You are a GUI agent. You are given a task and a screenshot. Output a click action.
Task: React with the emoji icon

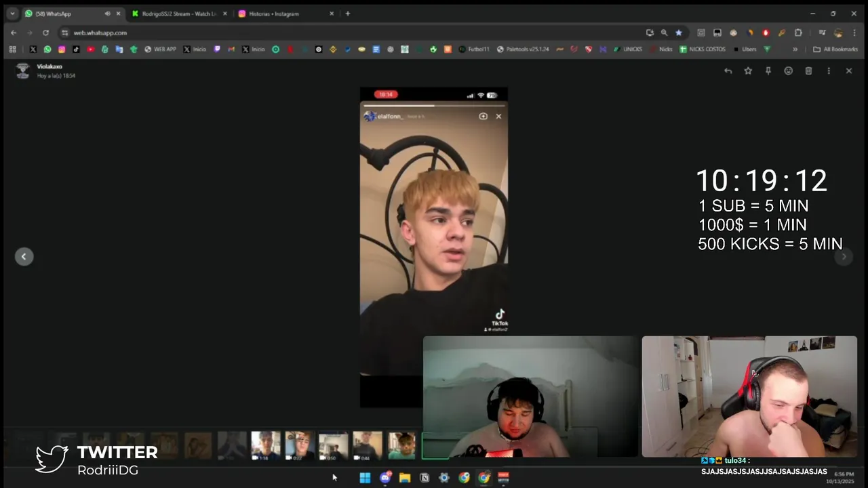[x=788, y=70]
